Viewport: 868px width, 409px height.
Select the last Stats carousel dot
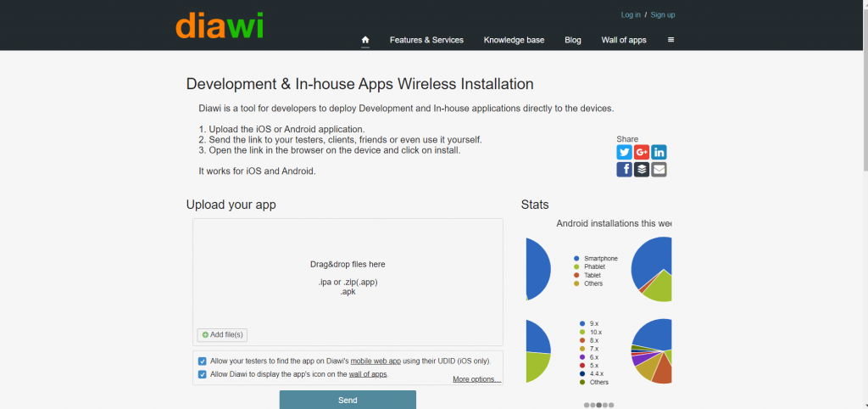point(611,405)
